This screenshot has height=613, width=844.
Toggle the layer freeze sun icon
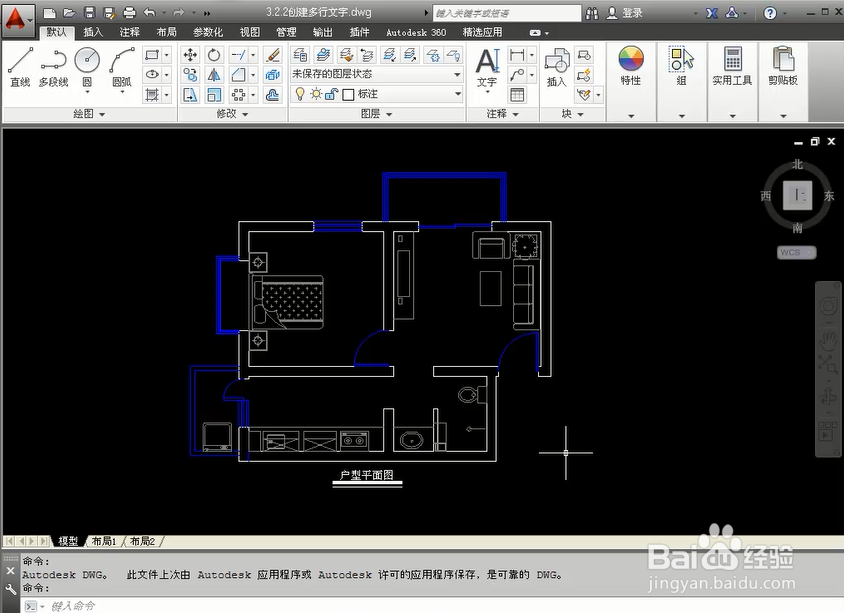click(315, 93)
